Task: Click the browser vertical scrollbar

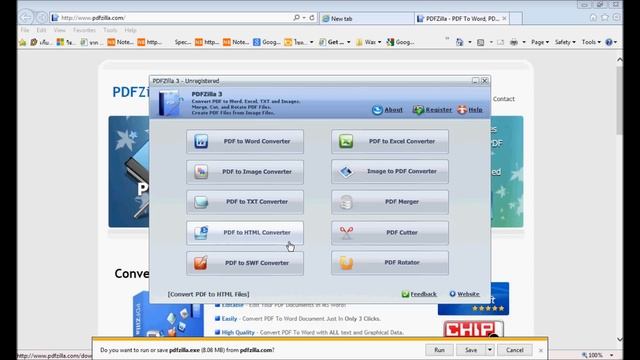Action: coord(620,100)
